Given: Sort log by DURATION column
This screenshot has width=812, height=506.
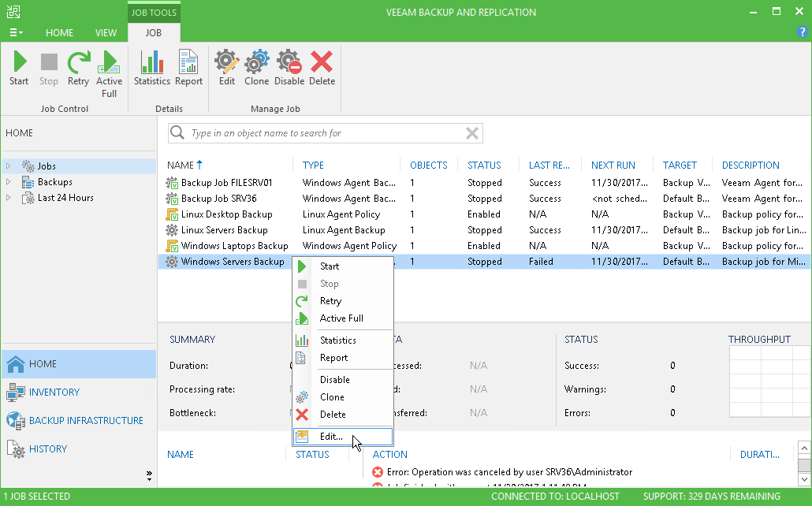Looking at the screenshot, I should tap(760, 455).
